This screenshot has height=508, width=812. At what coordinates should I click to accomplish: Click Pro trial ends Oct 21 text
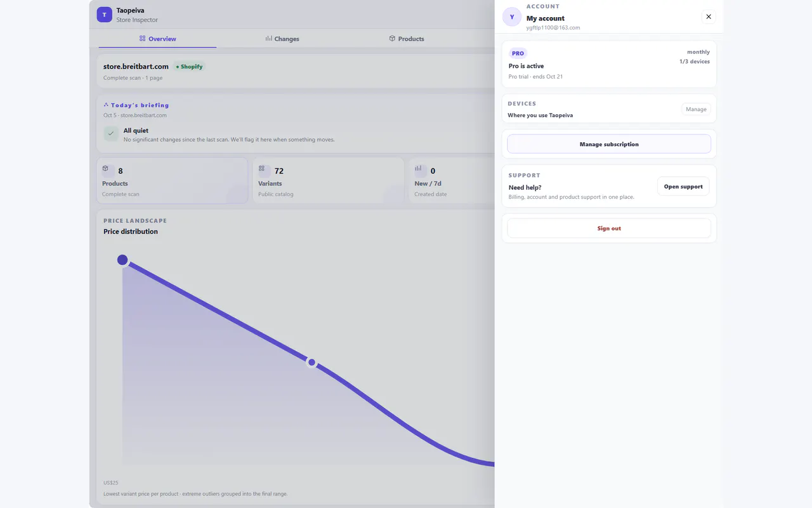(x=535, y=77)
